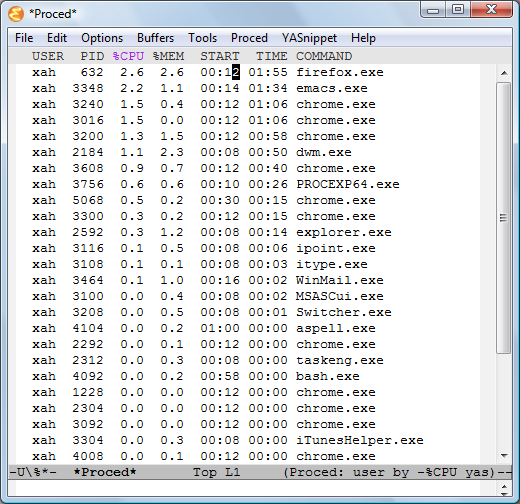Click the minibuffer scroll up arrow
This screenshot has height=504, width=520.
click(x=504, y=486)
